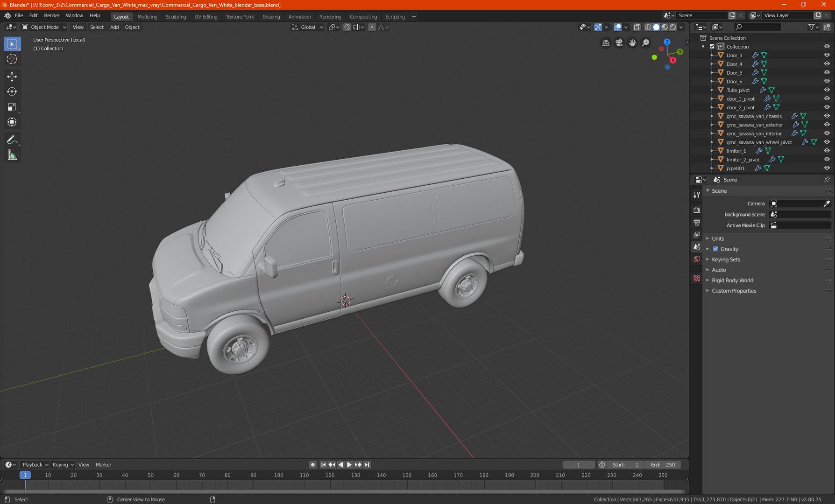Open the Render properties tab
Image resolution: width=835 pixels, height=504 pixels.
697,210
